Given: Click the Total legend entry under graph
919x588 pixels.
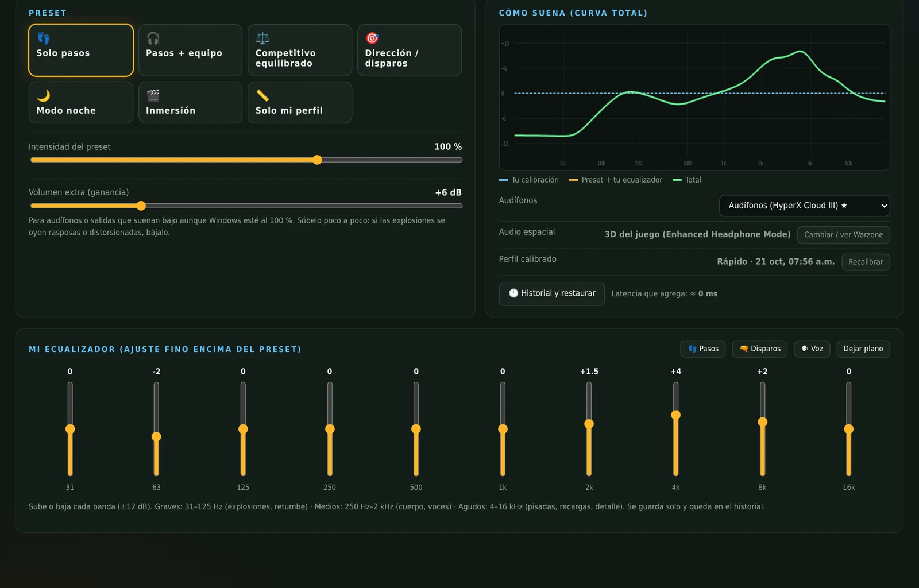Looking at the screenshot, I should (687, 180).
